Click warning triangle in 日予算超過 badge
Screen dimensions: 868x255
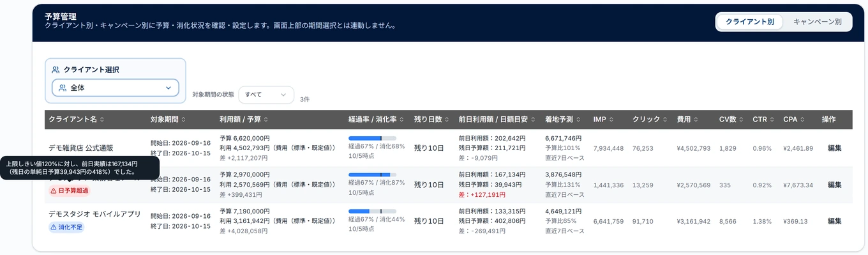[54, 190]
